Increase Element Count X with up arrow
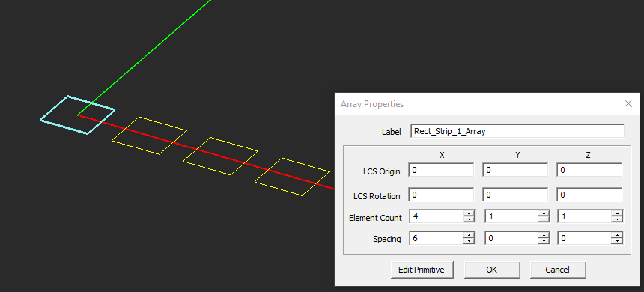 click(x=468, y=213)
